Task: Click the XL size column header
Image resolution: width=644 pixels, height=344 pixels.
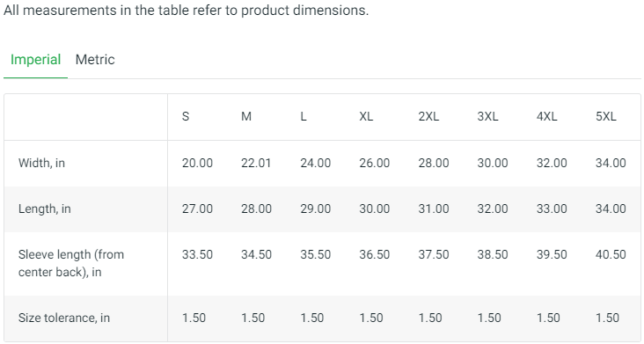Action: 366,117
